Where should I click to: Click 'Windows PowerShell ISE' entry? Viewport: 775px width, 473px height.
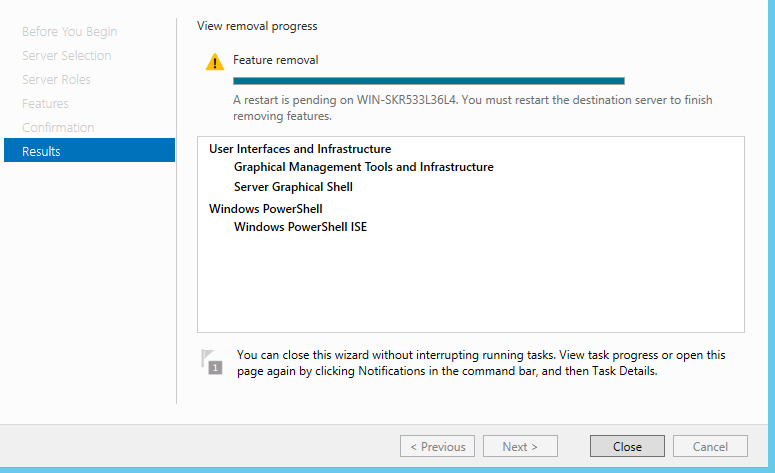pyautogui.click(x=300, y=227)
